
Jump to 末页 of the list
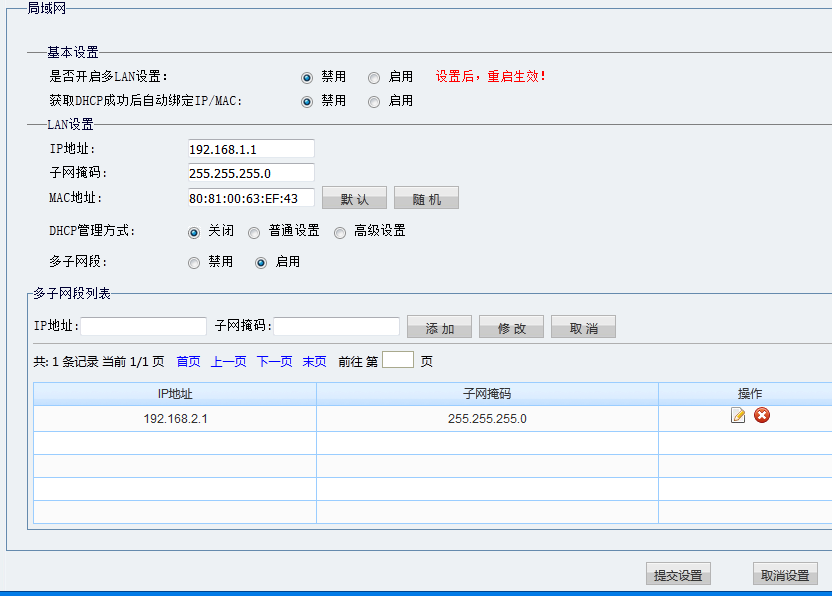pos(314,362)
